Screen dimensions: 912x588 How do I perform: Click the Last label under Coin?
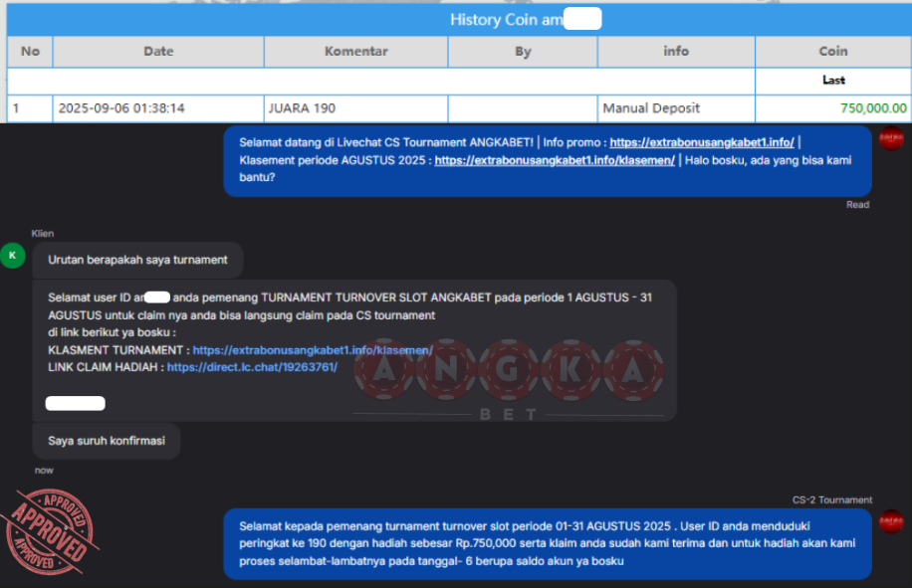833,81
